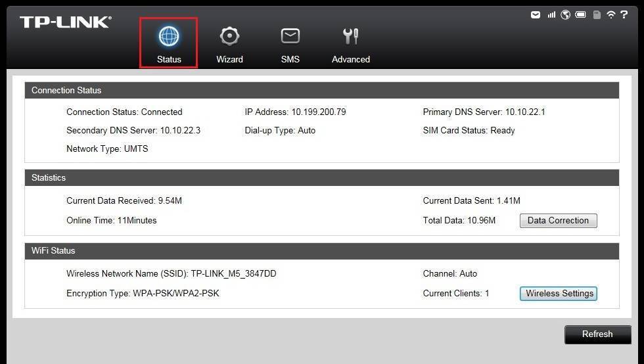Click the Data Correction button
This screenshot has height=364, width=644.
point(558,221)
